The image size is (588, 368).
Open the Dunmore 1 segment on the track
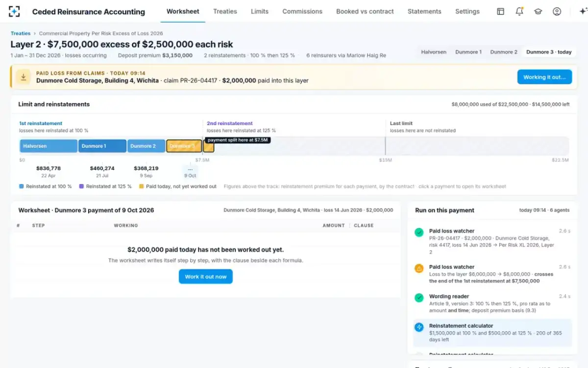pyautogui.click(x=102, y=146)
